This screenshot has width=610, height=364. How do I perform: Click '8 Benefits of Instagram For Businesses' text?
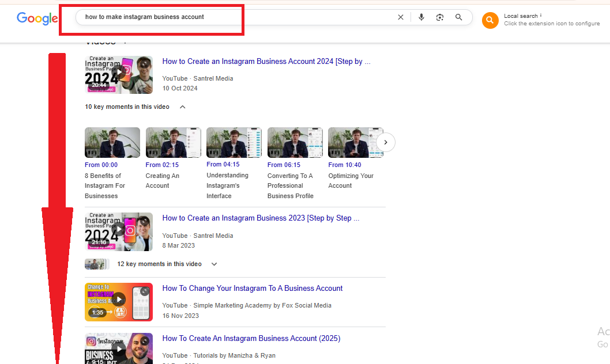(x=105, y=185)
